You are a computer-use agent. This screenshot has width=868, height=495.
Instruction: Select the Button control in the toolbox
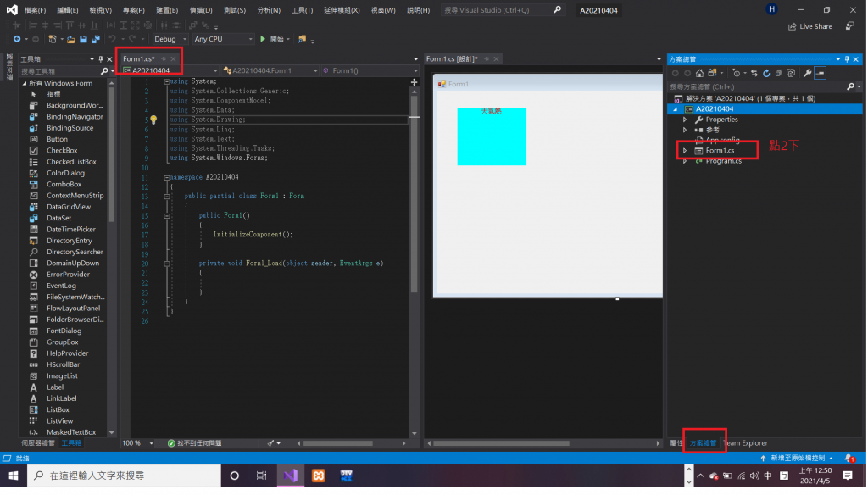point(57,140)
